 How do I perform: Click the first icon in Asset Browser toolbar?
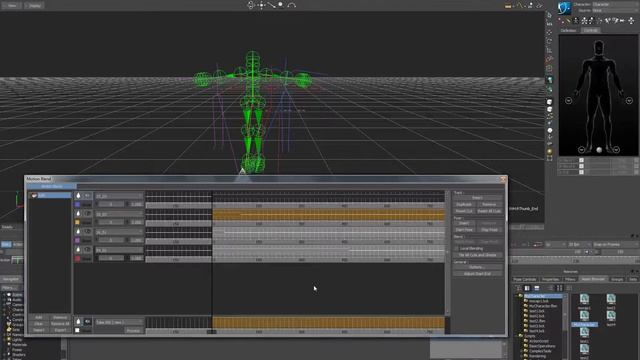[x=519, y=288]
